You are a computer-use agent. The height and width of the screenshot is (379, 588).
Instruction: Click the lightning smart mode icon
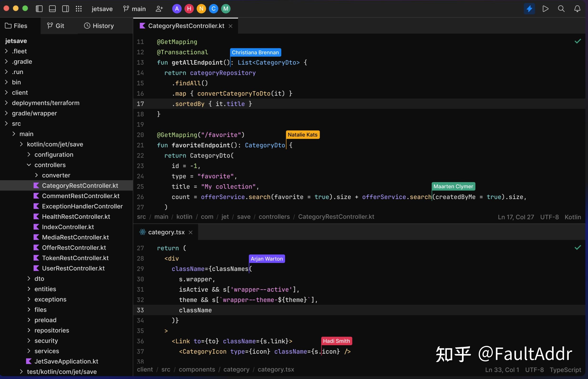click(529, 9)
